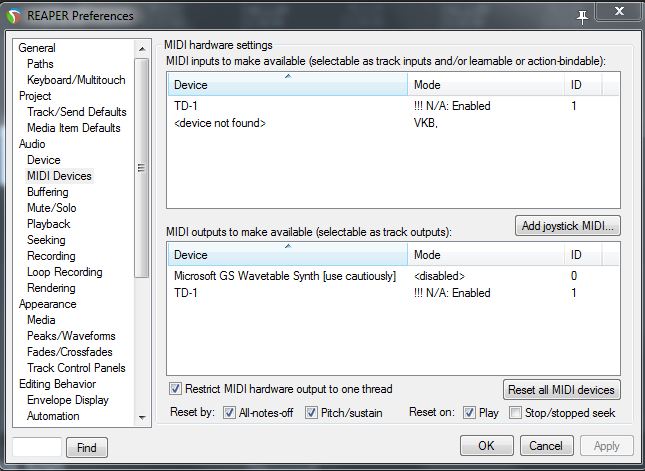Toggle the pin icon in title bar
The height and width of the screenshot is (471, 645).
coord(582,17)
